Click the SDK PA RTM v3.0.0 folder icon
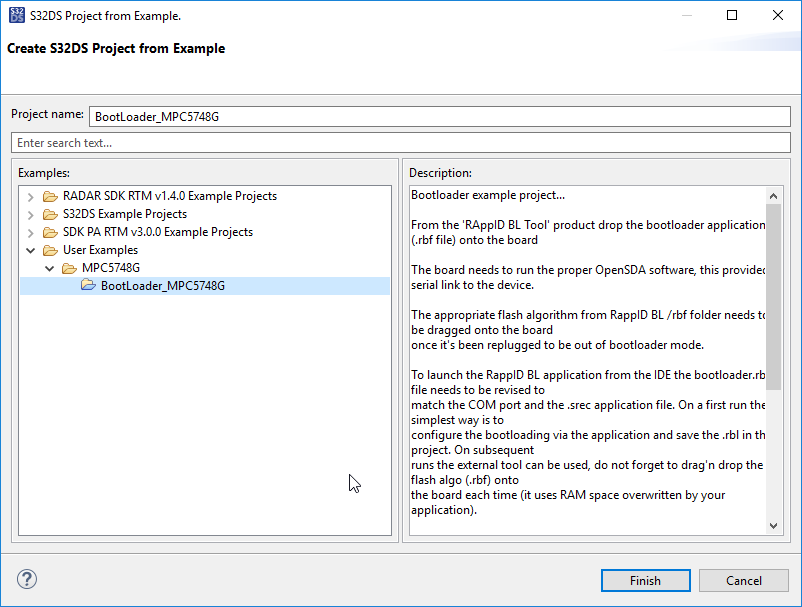 pyautogui.click(x=50, y=232)
